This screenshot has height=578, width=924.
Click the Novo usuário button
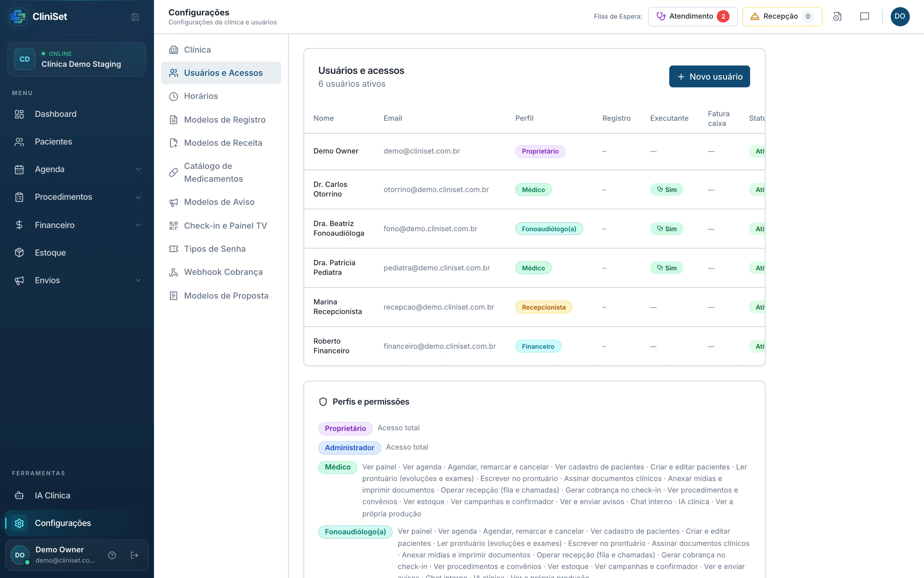click(709, 76)
